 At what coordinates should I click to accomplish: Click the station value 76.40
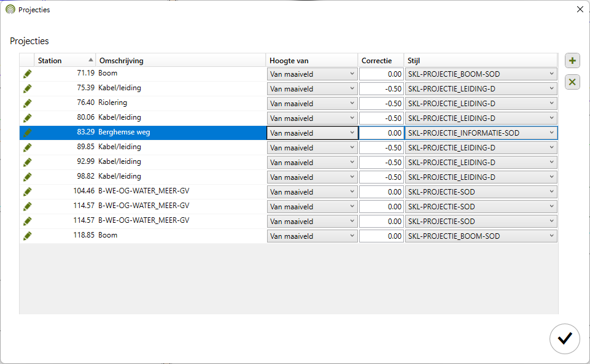pyautogui.click(x=85, y=103)
